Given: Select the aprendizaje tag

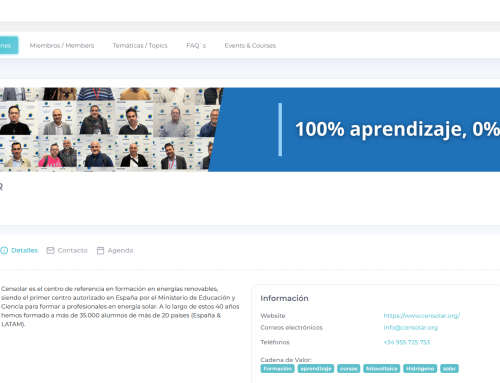Looking at the screenshot, I should (316, 369).
